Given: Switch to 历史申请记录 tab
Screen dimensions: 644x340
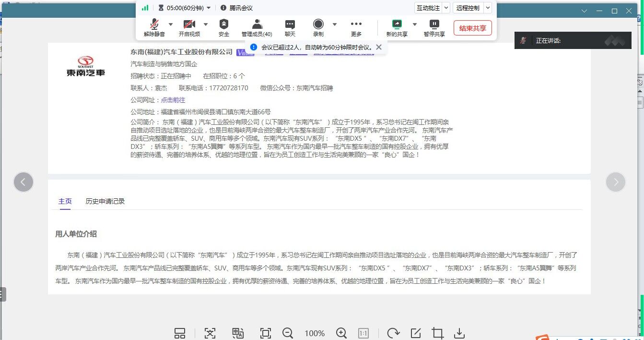Looking at the screenshot, I should coord(105,201).
